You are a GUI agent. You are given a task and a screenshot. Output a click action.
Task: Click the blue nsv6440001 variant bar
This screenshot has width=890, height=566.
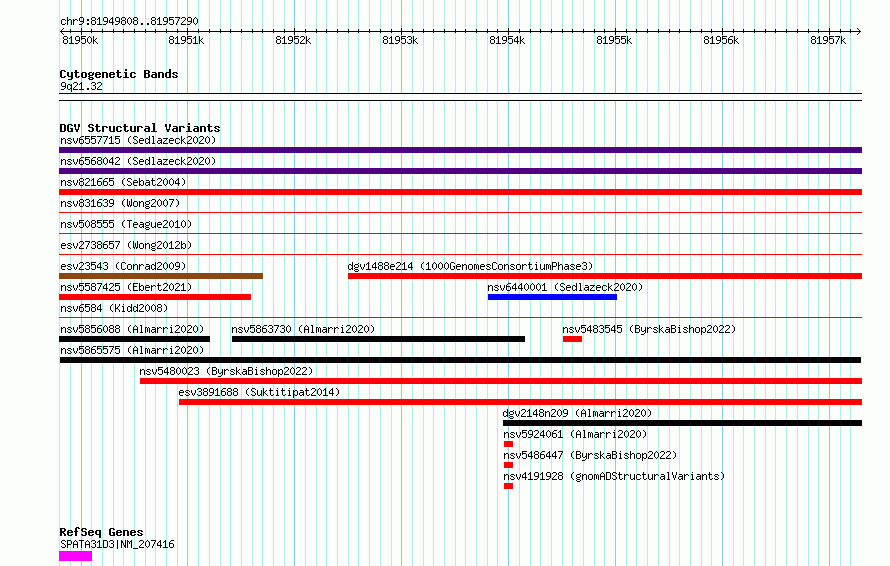[552, 297]
